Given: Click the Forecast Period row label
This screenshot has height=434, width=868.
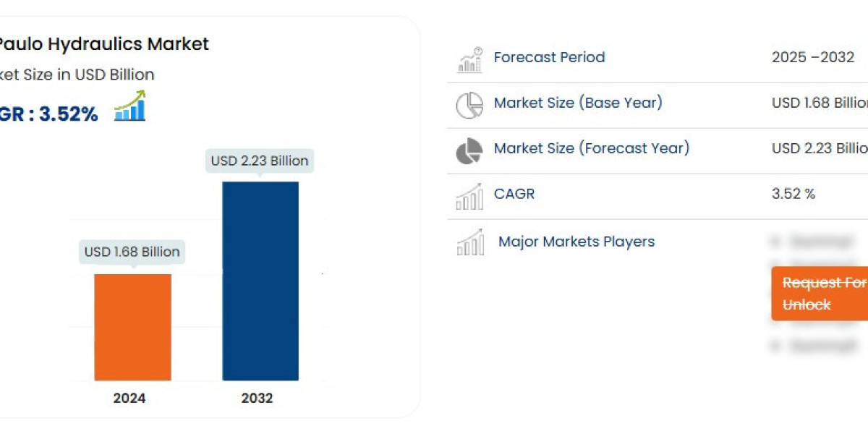Looking at the screenshot, I should pos(550,57).
